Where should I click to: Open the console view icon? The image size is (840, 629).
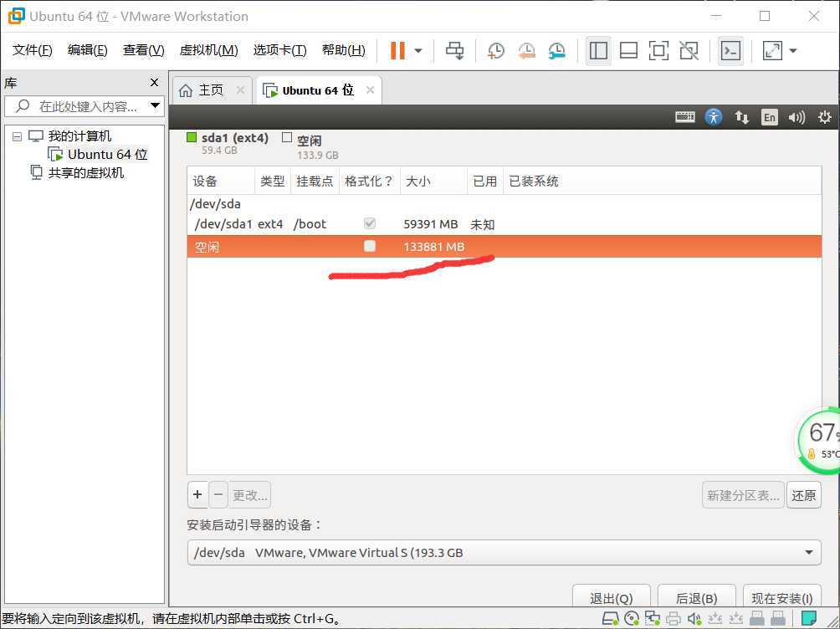(x=730, y=51)
